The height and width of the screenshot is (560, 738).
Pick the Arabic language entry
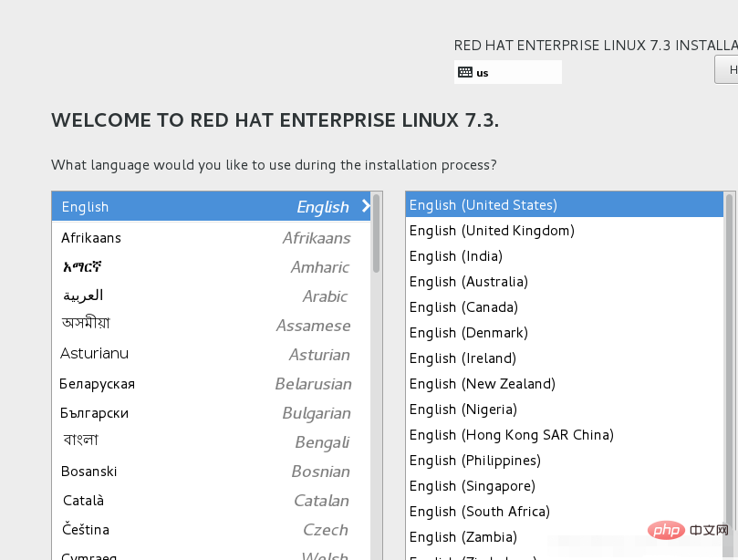(211, 296)
